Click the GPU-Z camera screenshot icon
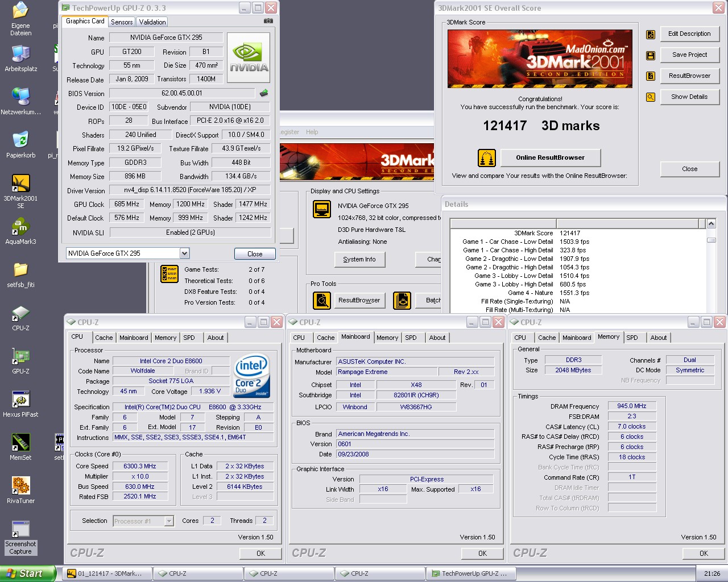Screen dimensions: 728x582 pyautogui.click(x=268, y=21)
